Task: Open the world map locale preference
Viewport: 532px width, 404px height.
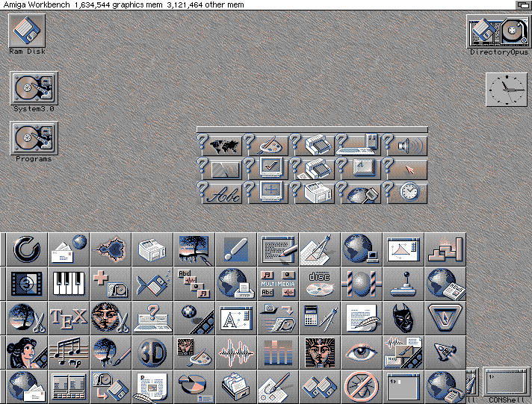Action: (x=220, y=145)
